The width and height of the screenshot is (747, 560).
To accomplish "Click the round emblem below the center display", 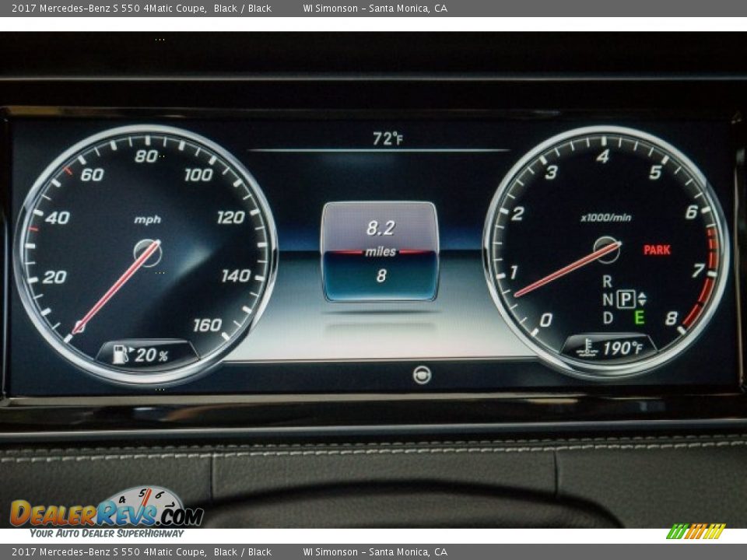I will coord(422,375).
